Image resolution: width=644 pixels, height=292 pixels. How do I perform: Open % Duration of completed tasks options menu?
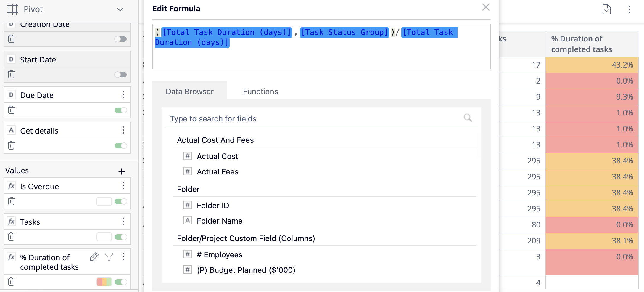123,257
